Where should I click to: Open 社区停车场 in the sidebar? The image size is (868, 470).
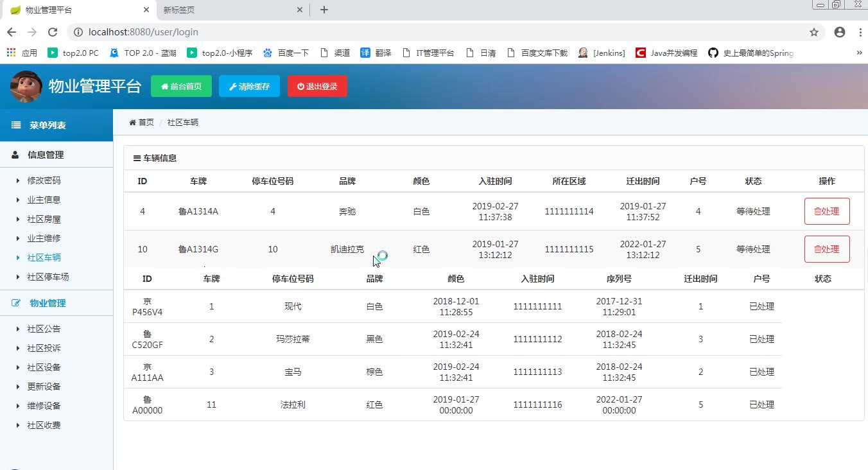(x=48, y=277)
